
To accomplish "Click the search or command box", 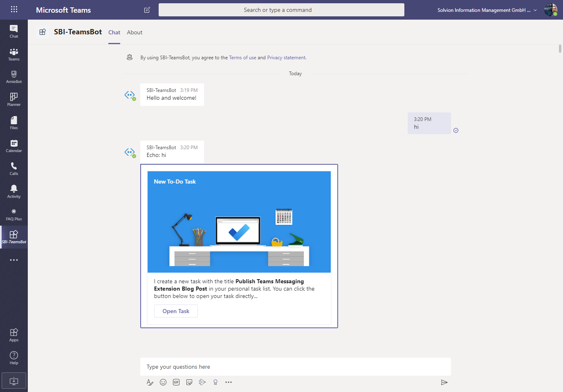I will 281,10.
